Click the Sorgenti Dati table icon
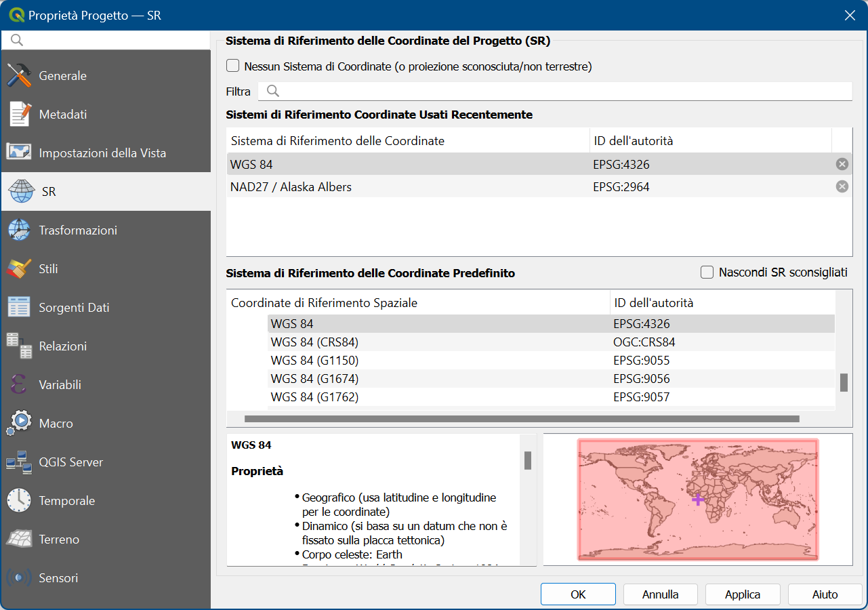The image size is (868, 610). point(19,308)
